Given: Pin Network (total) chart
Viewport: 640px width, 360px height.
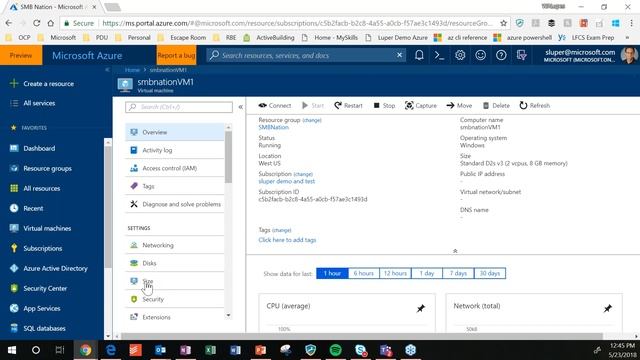Looking at the screenshot, I should pyautogui.click(x=607, y=309).
